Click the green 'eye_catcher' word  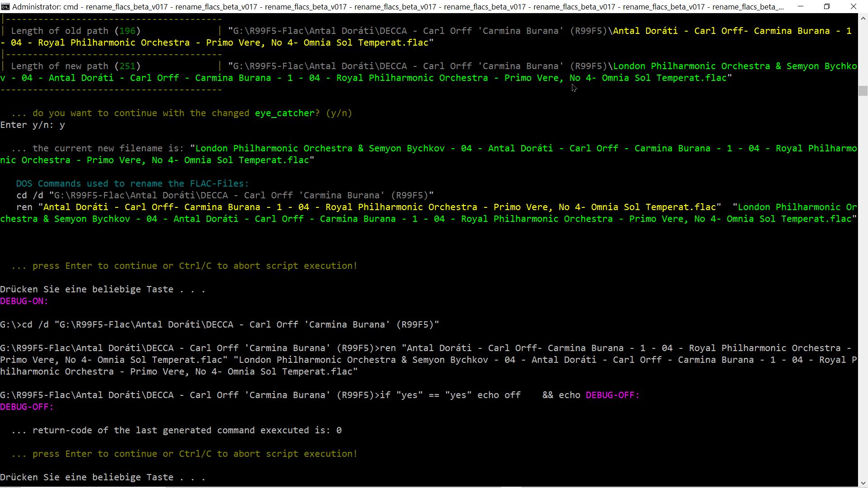pos(284,113)
